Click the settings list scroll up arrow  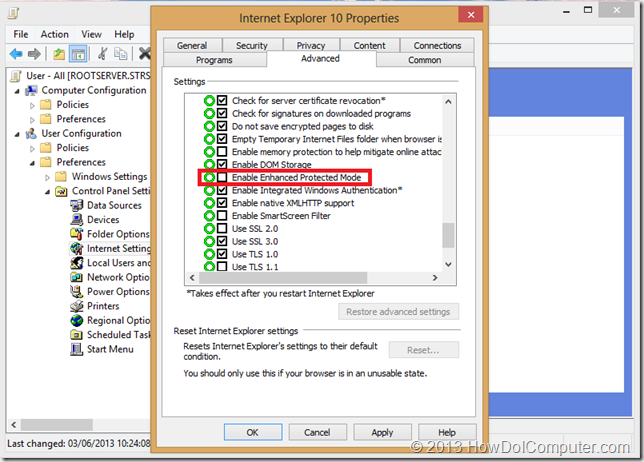[x=448, y=101]
